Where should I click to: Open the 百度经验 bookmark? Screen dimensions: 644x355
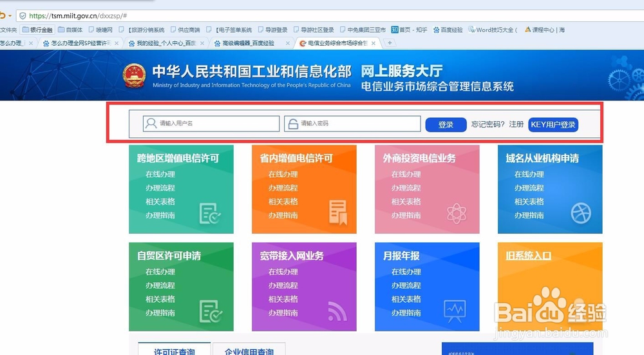click(x=448, y=30)
